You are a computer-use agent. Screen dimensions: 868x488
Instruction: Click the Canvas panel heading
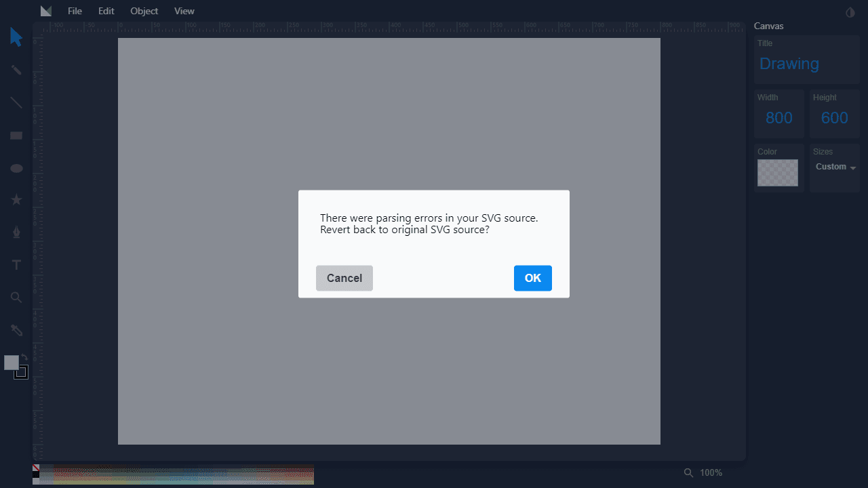(x=769, y=26)
